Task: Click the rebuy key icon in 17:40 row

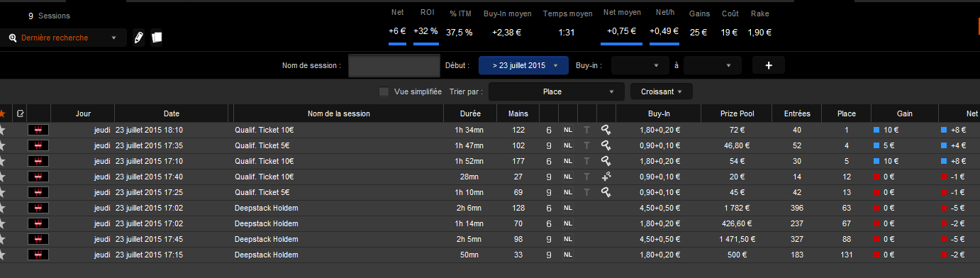Action: tap(606, 177)
